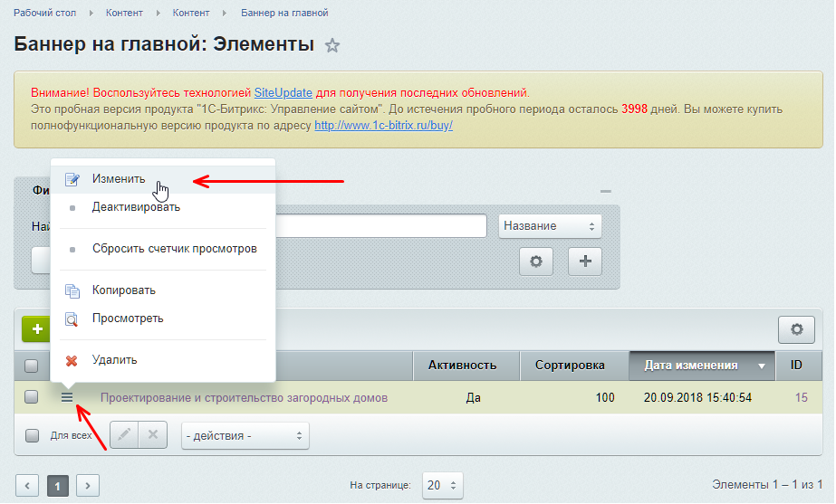The image size is (836, 504).
Task: Click the green plus add element button
Action: click(37, 329)
